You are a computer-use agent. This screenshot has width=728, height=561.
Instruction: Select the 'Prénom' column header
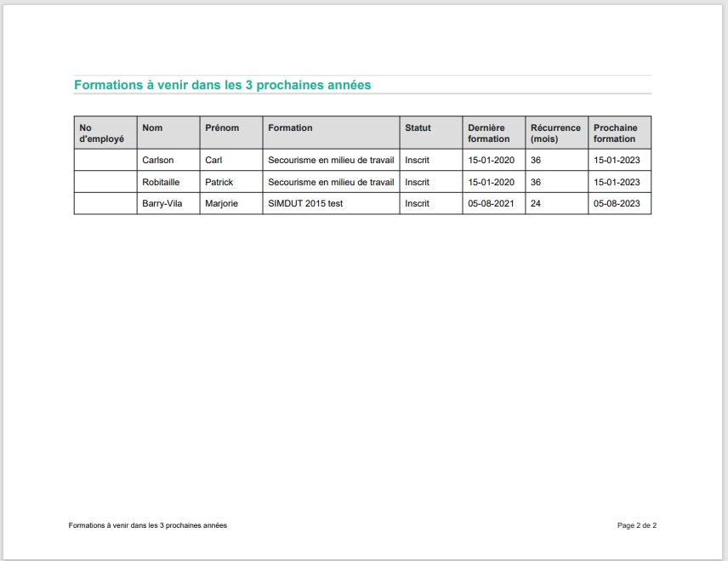coord(231,133)
